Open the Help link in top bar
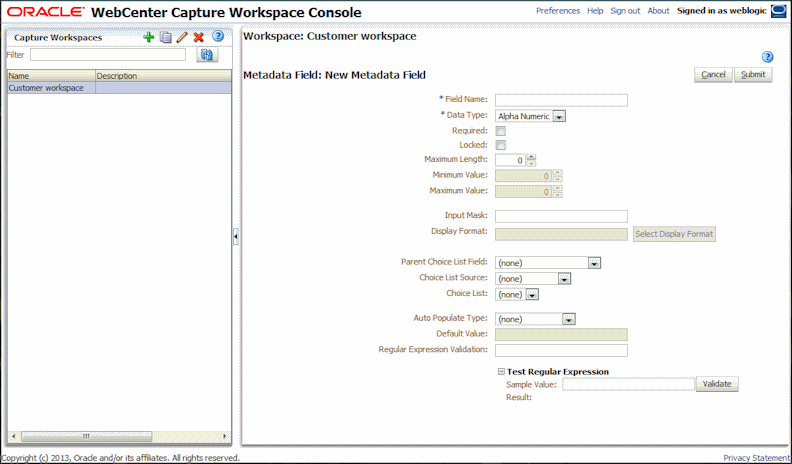 pos(595,11)
